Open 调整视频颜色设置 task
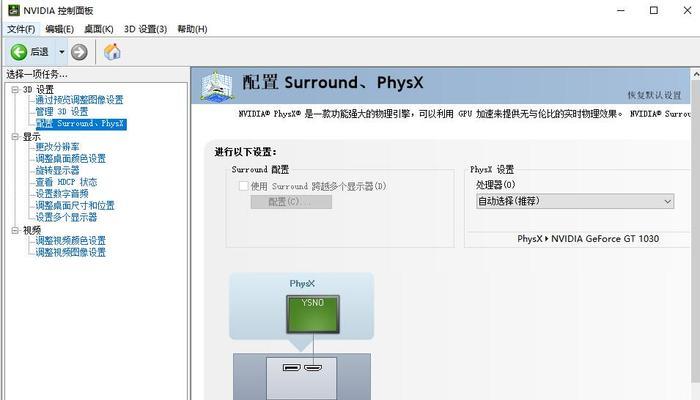This screenshot has height=400, width=700. pos(71,241)
